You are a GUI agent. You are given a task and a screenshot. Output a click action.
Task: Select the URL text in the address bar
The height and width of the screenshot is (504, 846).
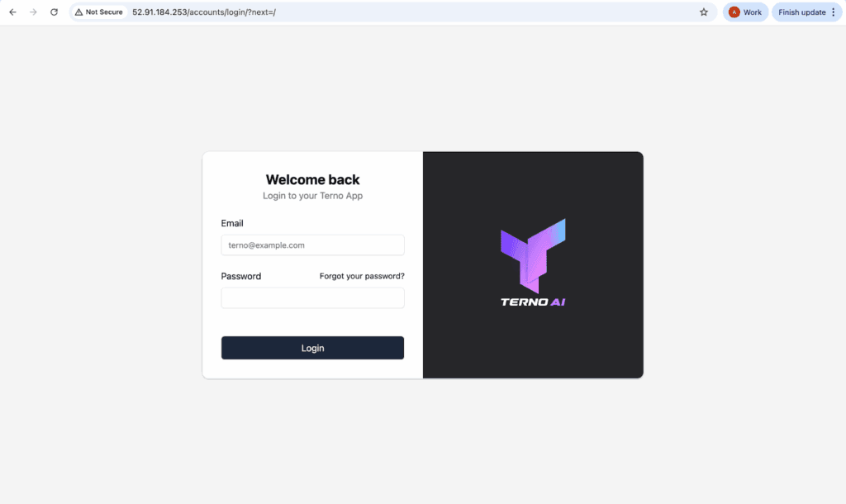point(204,12)
